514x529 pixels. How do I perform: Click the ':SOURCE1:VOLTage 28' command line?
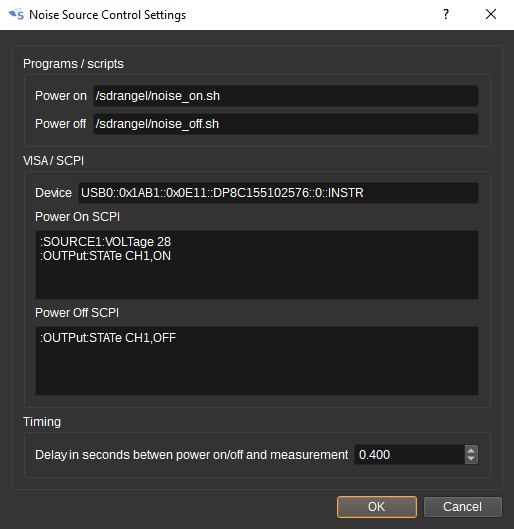click(x=106, y=242)
